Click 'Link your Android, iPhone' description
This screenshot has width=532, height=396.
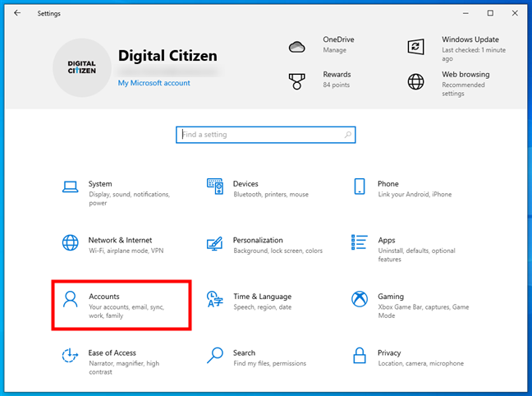tap(415, 194)
